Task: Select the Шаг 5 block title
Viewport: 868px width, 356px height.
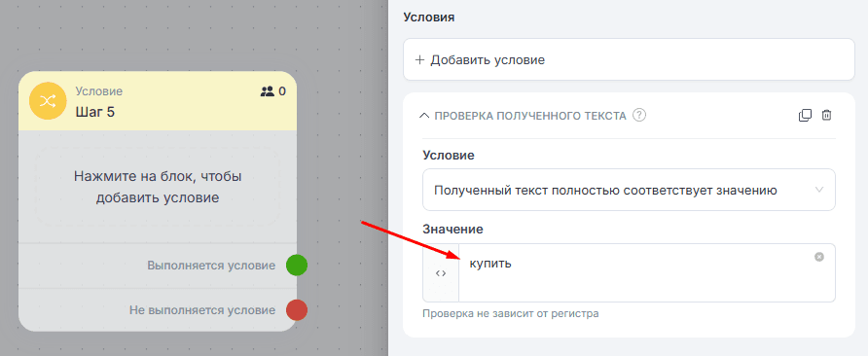Action: (x=94, y=112)
